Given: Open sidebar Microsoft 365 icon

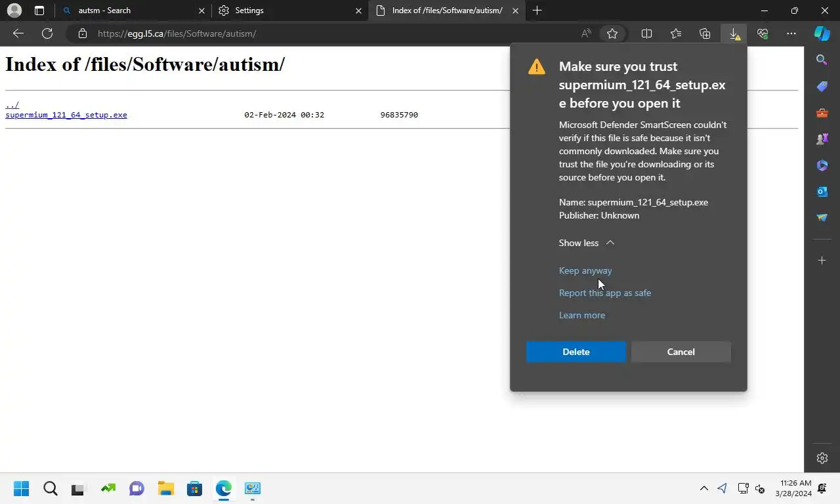Looking at the screenshot, I should (822, 165).
